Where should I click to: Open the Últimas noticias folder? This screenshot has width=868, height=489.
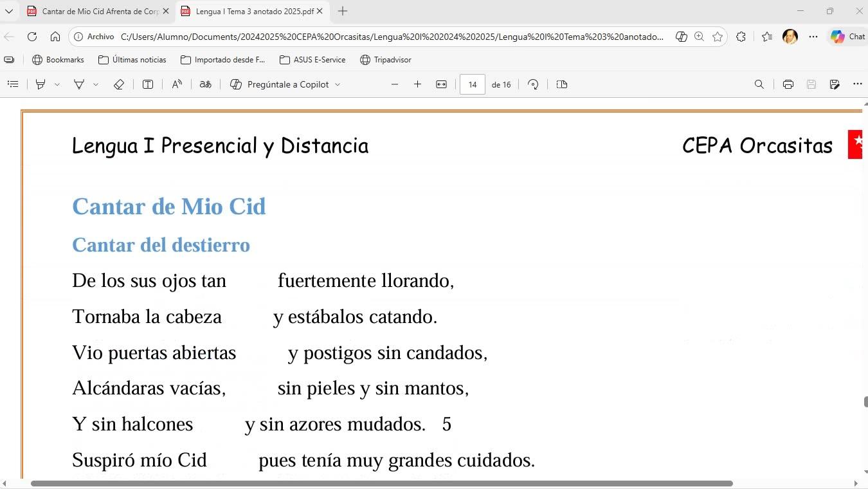click(132, 60)
